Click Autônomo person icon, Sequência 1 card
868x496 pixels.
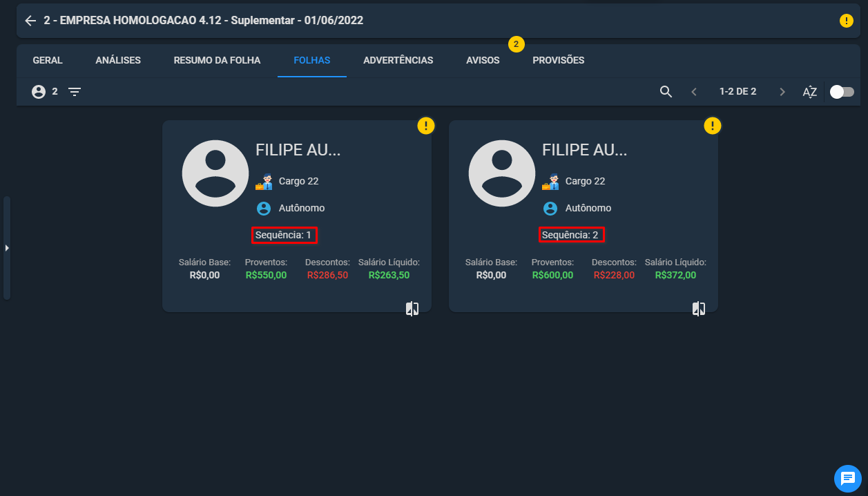point(264,208)
